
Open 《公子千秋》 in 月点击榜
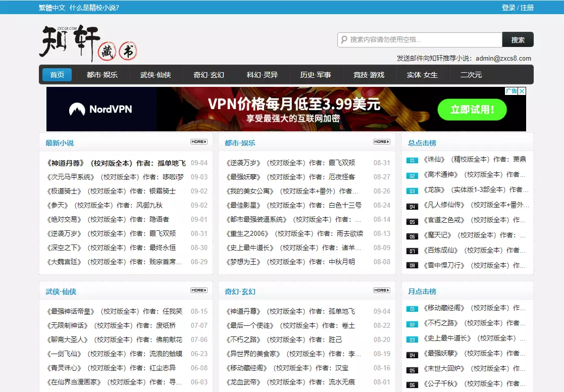(x=474, y=383)
